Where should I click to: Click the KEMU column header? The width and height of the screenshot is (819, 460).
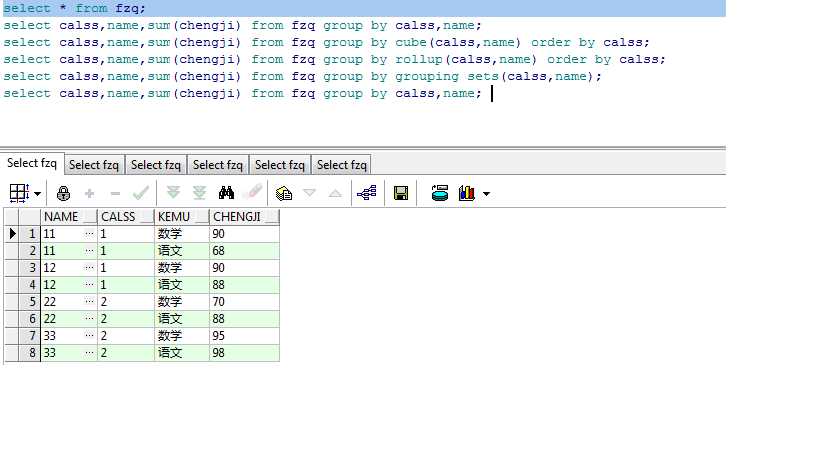(x=182, y=217)
